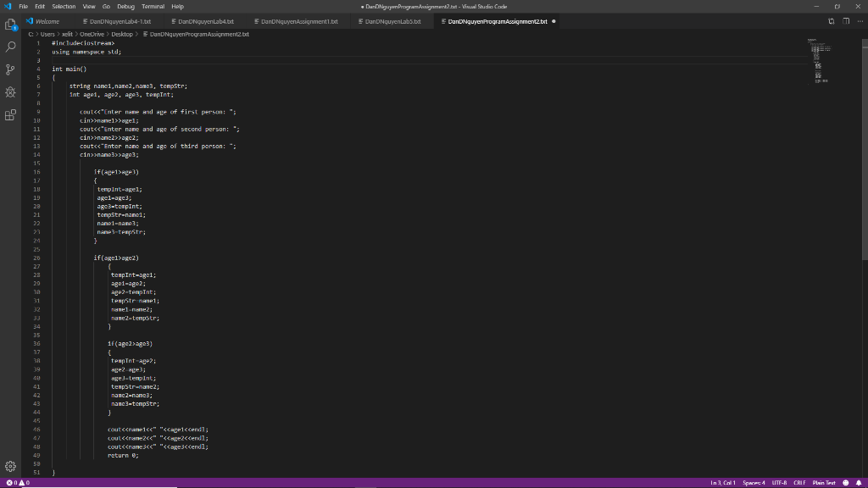This screenshot has height=488, width=868.
Task: Click the '#include<iostream>' line
Action: [84, 43]
